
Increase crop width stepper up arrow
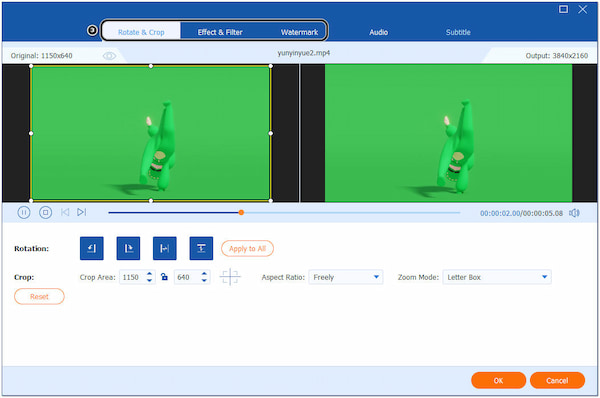[x=150, y=274]
